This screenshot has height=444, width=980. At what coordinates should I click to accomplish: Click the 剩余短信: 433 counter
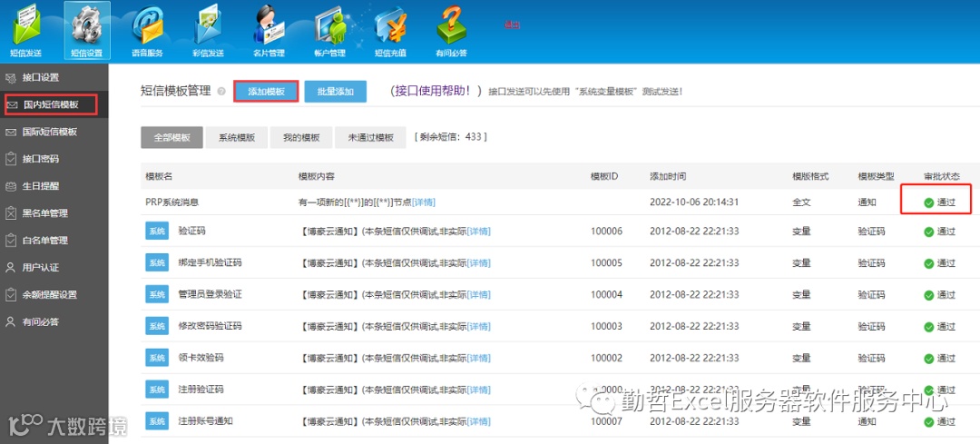(x=450, y=136)
